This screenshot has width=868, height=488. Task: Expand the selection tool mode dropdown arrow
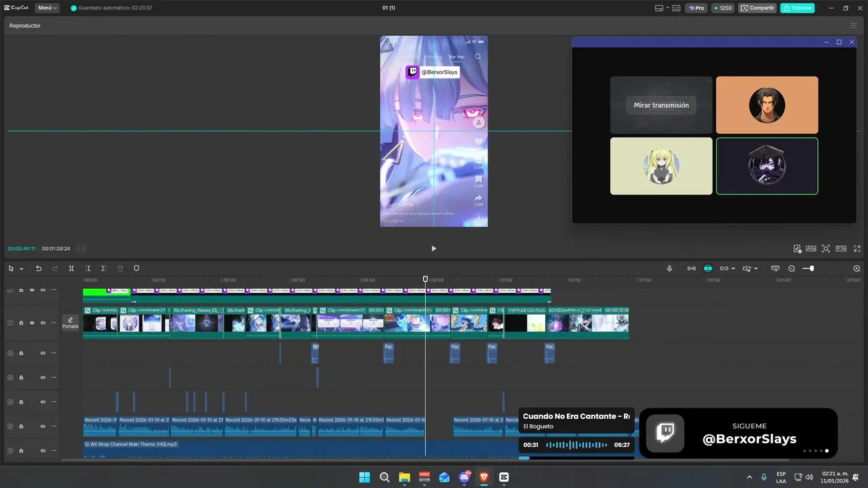point(22,269)
